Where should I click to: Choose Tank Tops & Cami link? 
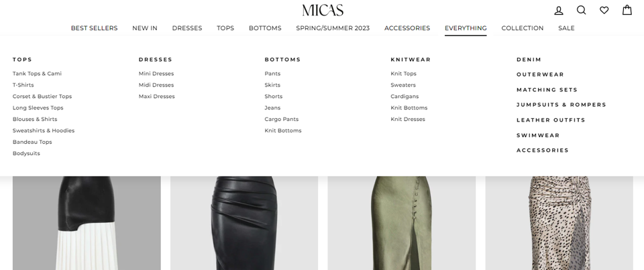[37, 74]
